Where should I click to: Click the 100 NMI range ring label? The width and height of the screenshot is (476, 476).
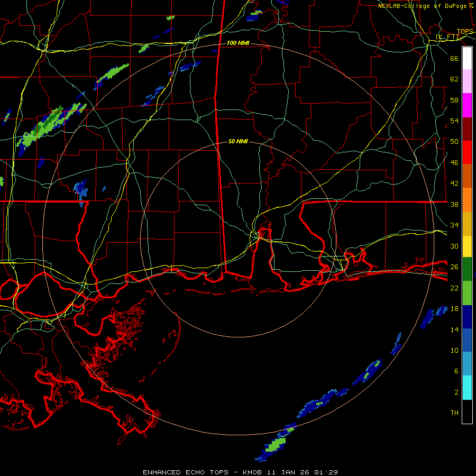click(238, 43)
